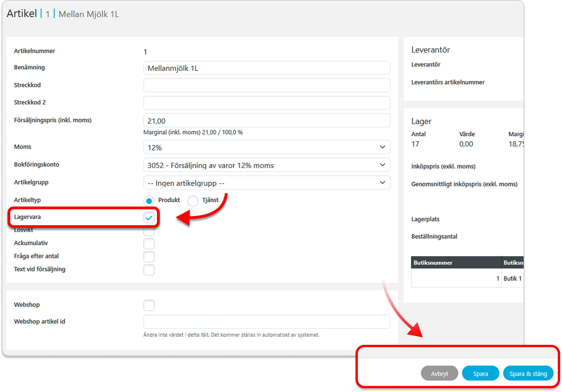The height and width of the screenshot is (392, 562).
Task: Click the Marginal (inkl. moms) text
Action: [x=193, y=132]
